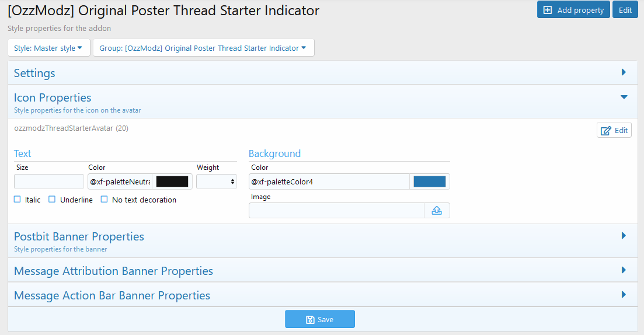Enable the Italic checkbox
644x335 pixels.
(x=18, y=200)
